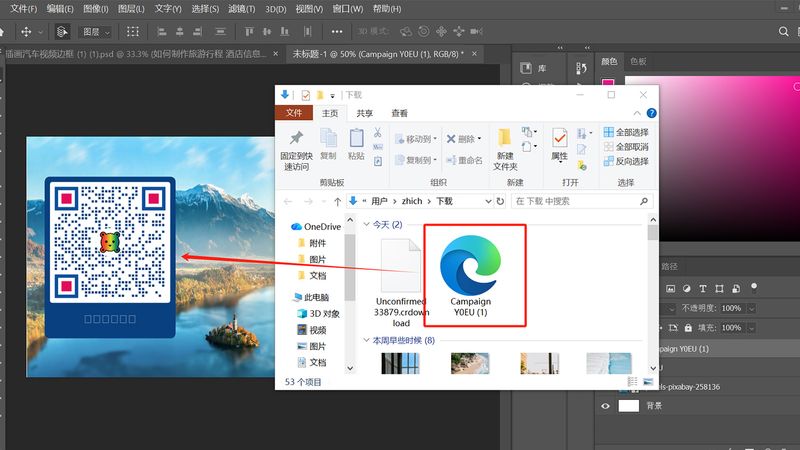800x450 pixels.
Task: Align right edges in Photoshop options bar
Action: pyautogui.click(x=197, y=32)
